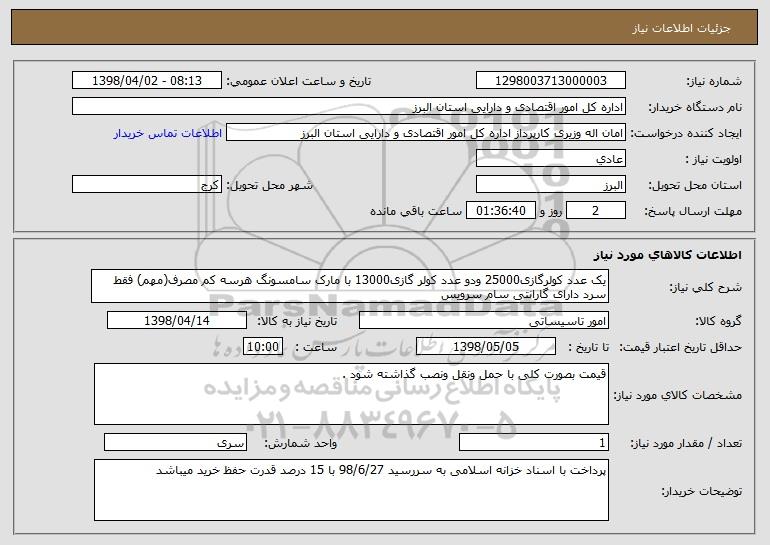Click the buyer notes box about اسناد خزانه اسلامی

tap(351, 490)
